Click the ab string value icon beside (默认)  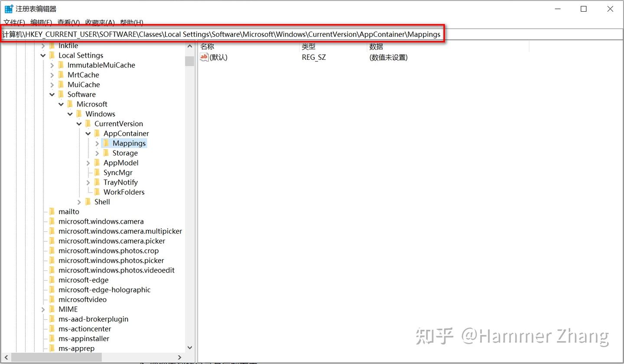tap(204, 57)
